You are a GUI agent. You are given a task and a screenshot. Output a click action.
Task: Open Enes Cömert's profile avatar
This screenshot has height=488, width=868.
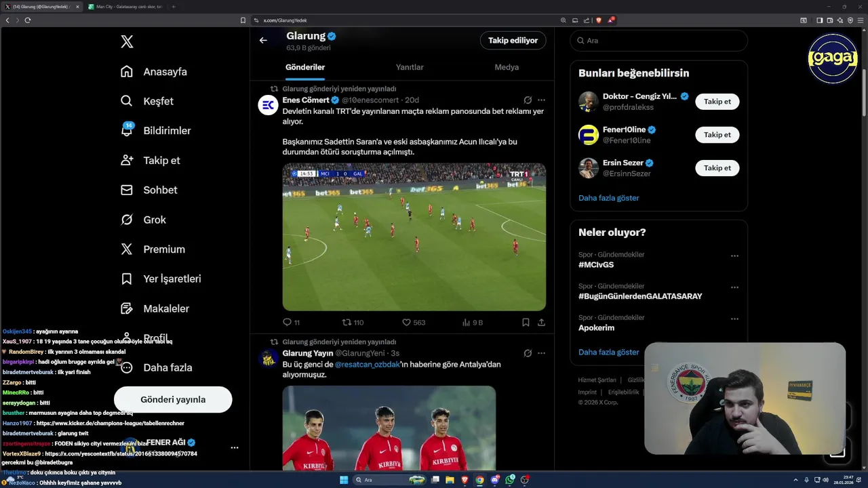[x=269, y=105]
